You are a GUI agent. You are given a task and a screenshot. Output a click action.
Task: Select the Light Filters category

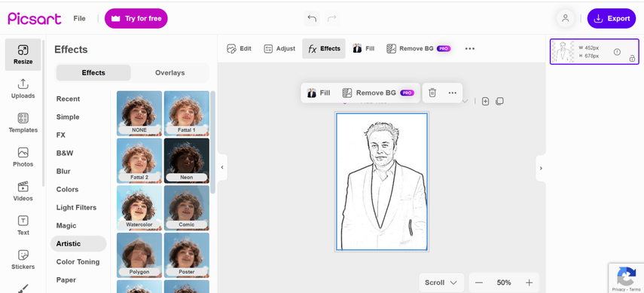(x=76, y=208)
